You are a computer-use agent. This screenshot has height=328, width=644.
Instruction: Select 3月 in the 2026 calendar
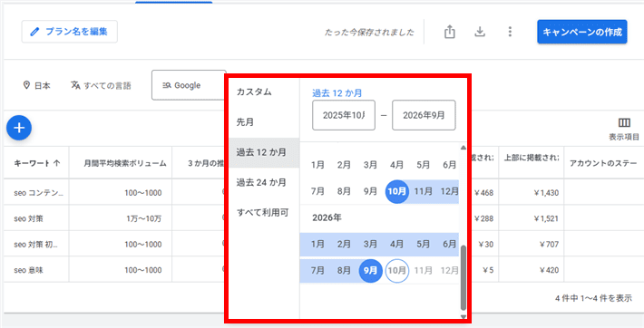click(370, 245)
